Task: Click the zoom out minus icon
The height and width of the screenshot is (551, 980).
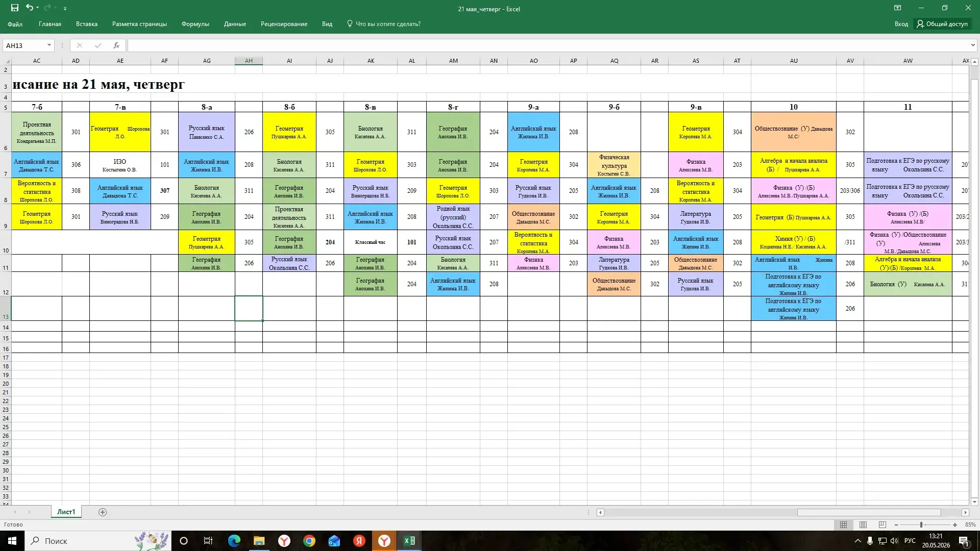Action: 896,525
